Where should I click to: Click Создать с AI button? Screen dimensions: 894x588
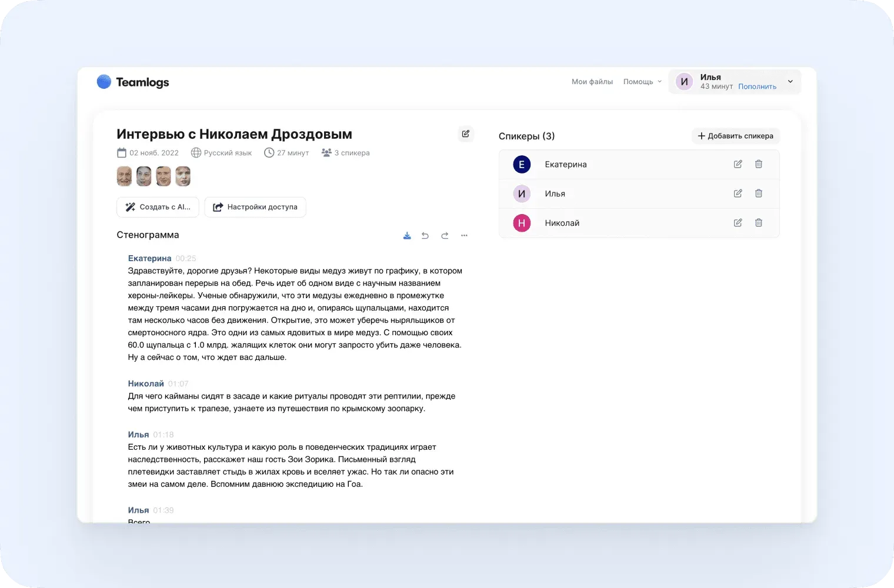tap(158, 207)
